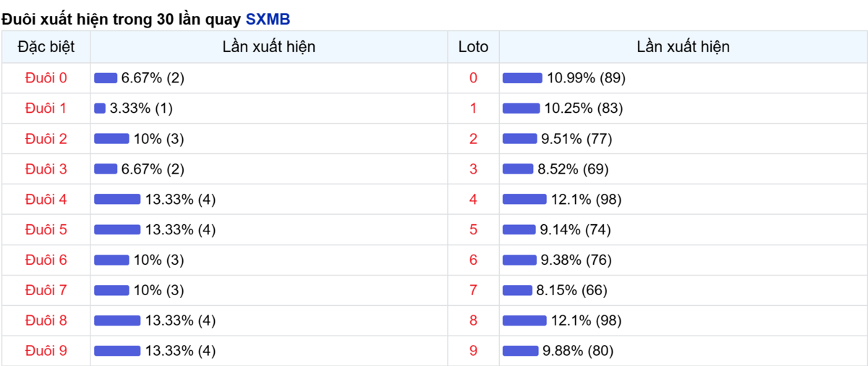Click the Loto number 5
This screenshot has width=868, height=366.
(473, 230)
